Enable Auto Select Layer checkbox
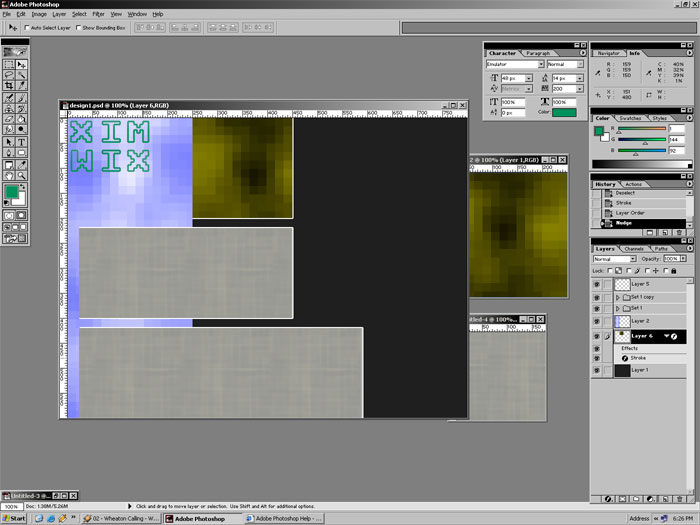700x525 pixels. click(27, 28)
